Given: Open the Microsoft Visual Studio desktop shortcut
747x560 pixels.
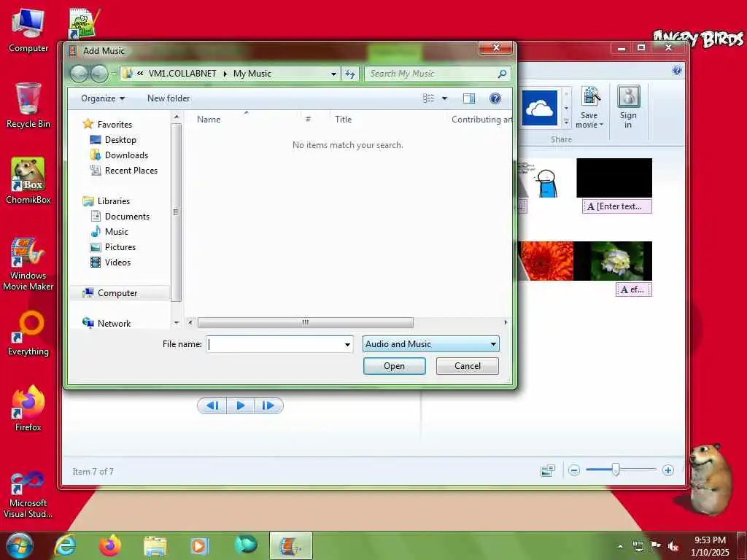Looking at the screenshot, I should click(x=28, y=494).
